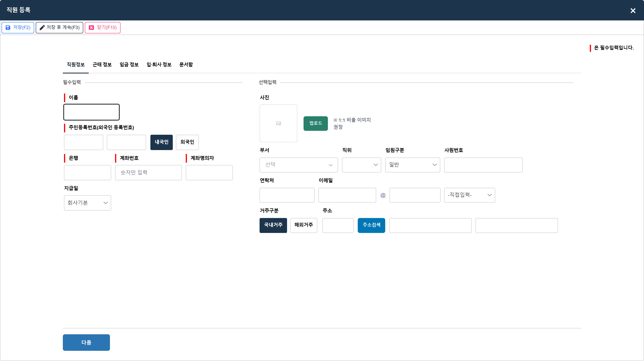
Task: Click the photo placeholder image box
Action: pyautogui.click(x=278, y=123)
